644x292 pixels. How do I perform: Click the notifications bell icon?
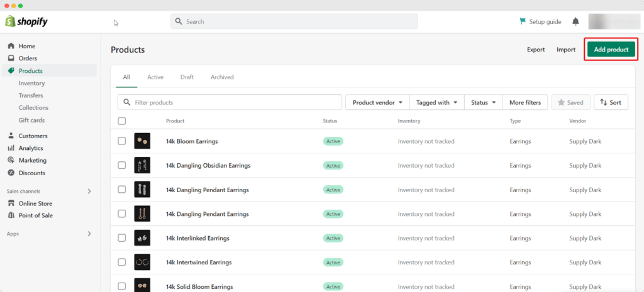(x=575, y=21)
